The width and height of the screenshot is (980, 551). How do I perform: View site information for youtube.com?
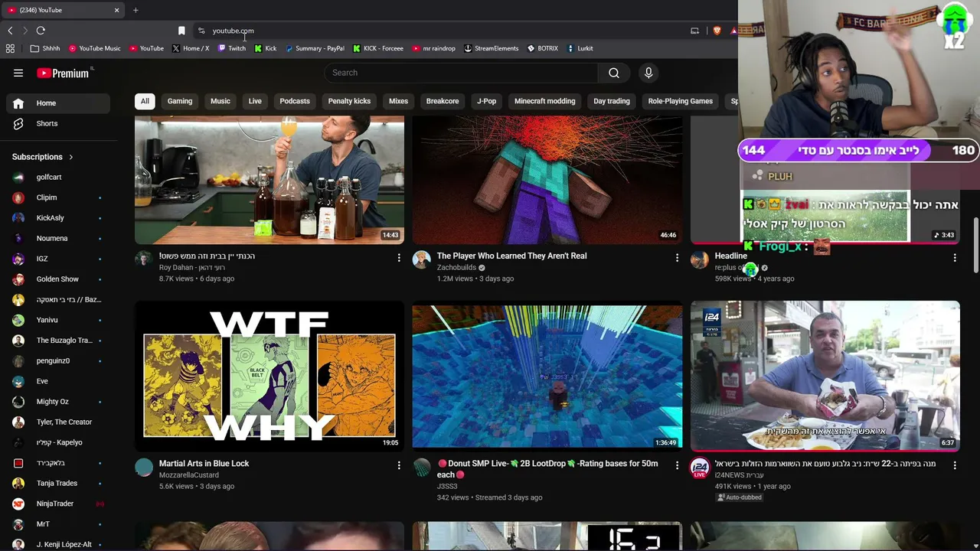pos(201,31)
